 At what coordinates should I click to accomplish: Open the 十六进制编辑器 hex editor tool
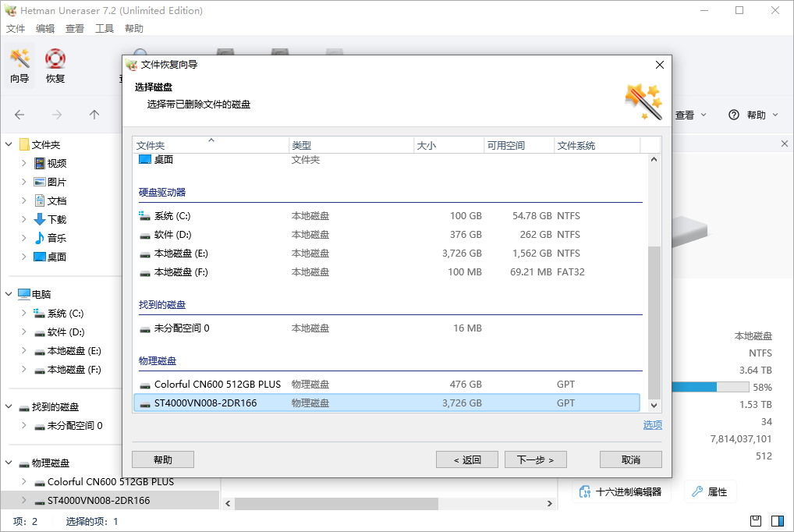(622, 491)
